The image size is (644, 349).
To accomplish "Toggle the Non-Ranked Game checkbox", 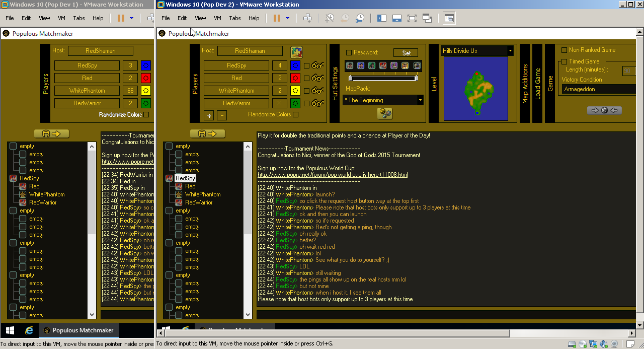I will (564, 50).
